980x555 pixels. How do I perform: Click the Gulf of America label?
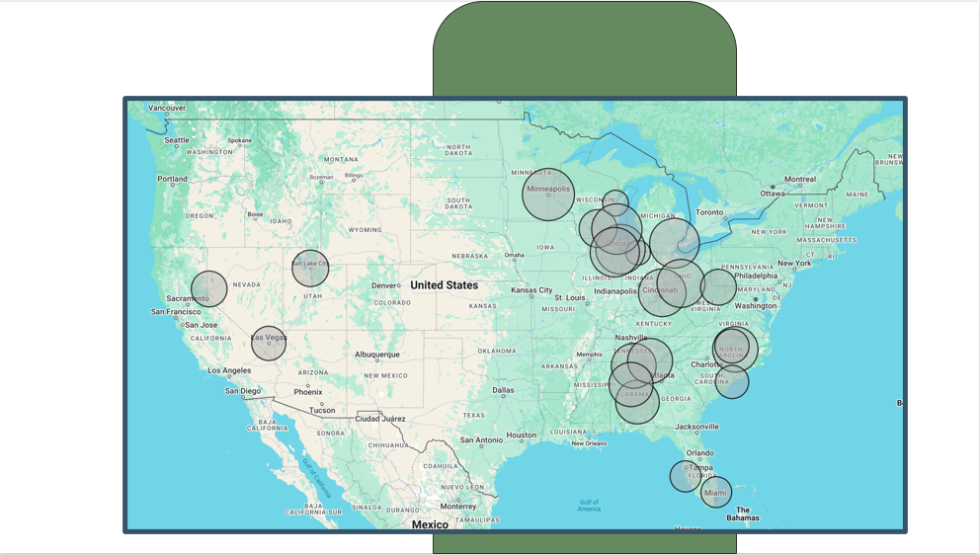click(x=589, y=505)
